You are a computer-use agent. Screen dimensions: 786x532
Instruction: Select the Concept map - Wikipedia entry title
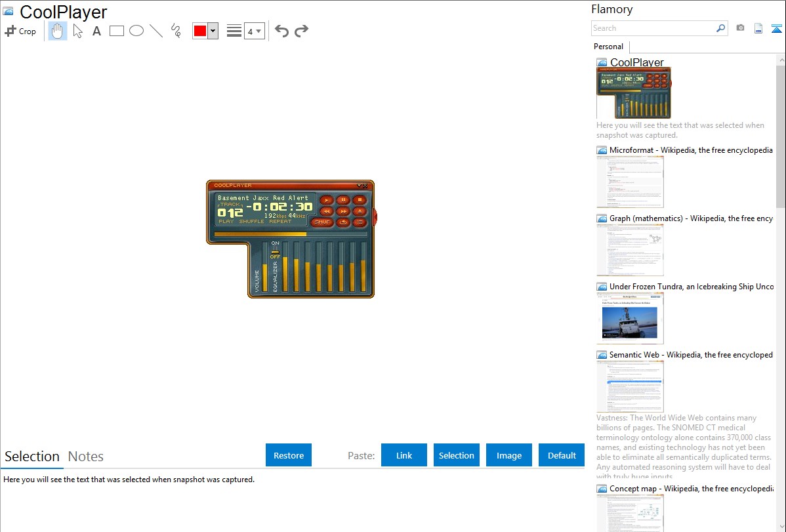point(691,488)
